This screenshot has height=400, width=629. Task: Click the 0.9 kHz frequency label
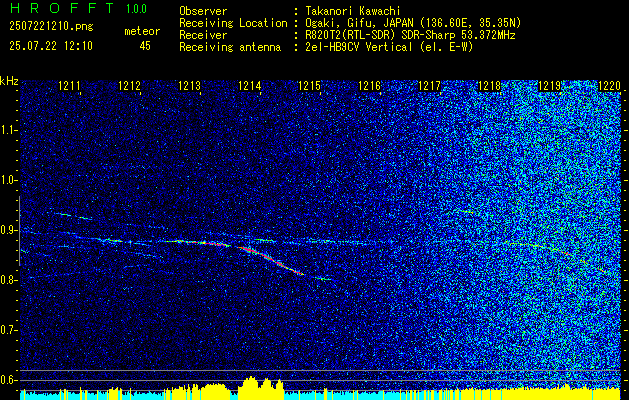tap(9, 230)
